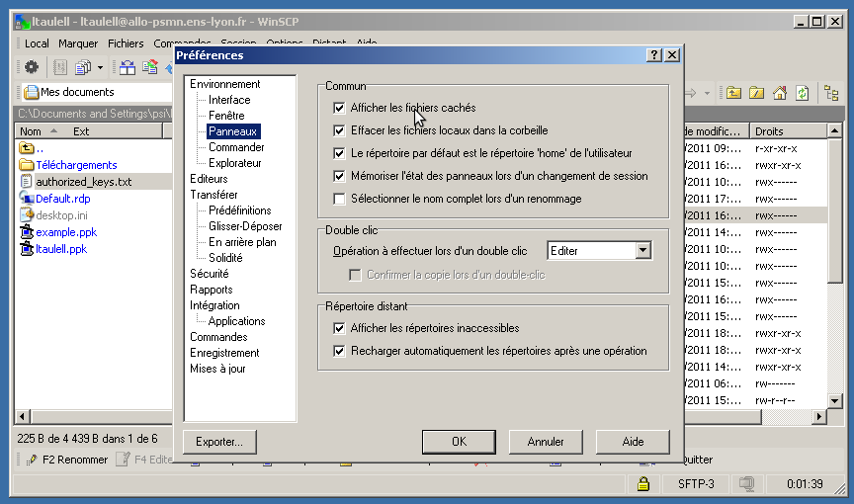This screenshot has width=854, height=504.
Task: Click the Annuler button
Action: [546, 442]
